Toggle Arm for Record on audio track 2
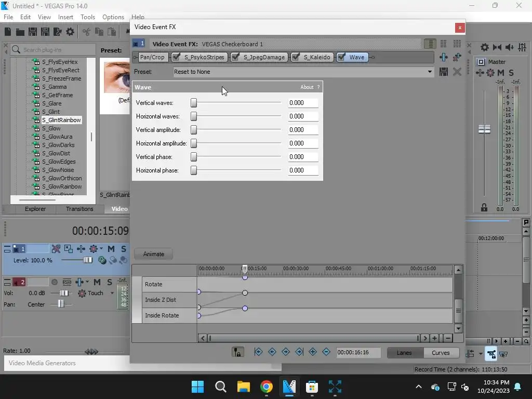 (54, 282)
